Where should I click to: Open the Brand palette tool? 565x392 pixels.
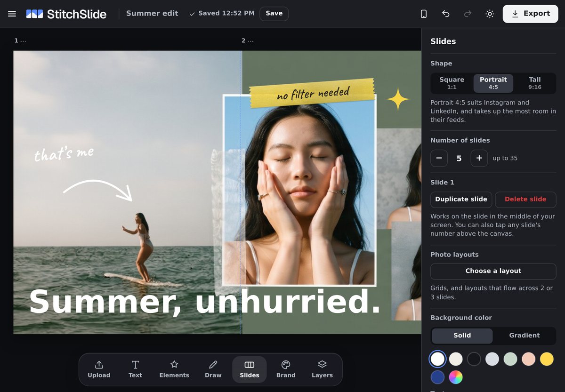coord(286,369)
